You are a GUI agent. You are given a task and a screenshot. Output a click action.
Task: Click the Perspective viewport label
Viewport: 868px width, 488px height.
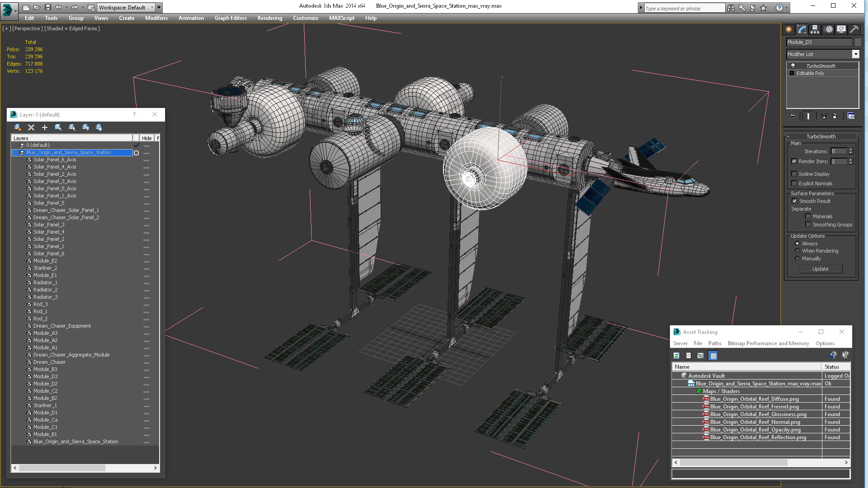point(28,28)
